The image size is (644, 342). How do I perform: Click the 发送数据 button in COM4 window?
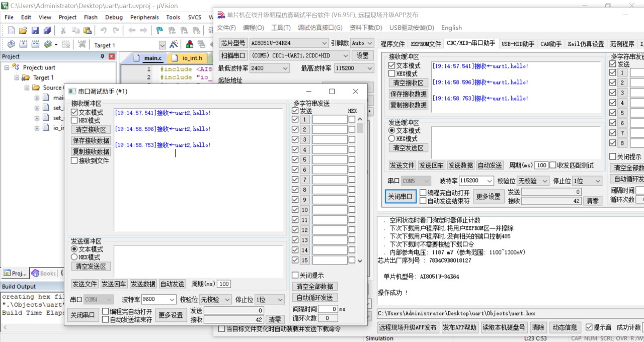pos(143,284)
